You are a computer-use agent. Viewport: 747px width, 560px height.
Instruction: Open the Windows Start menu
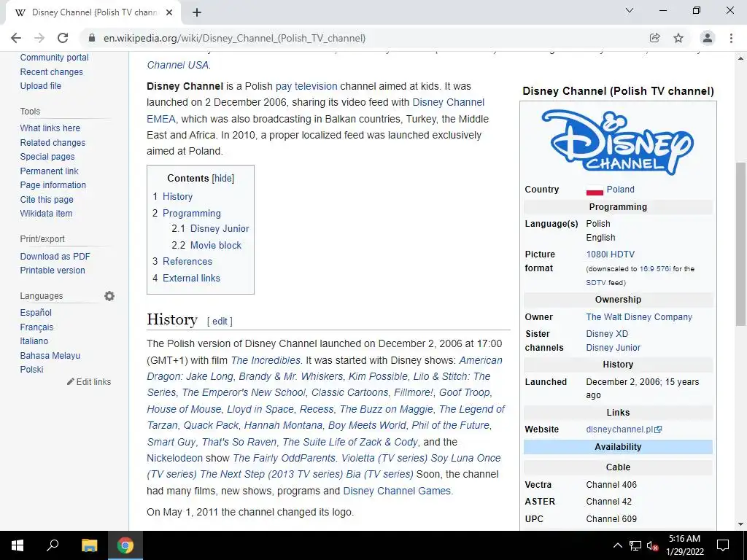click(18, 545)
